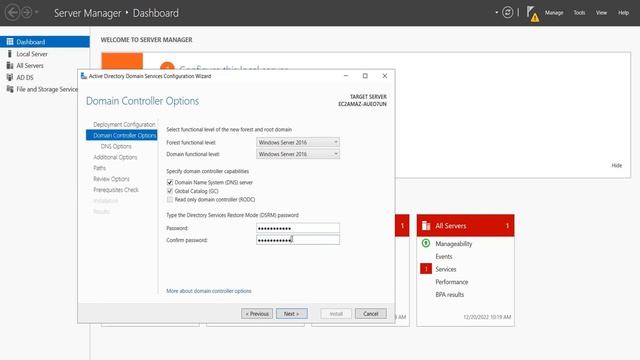Click the forward navigation arrow in header
640x360 pixels.
point(27,13)
